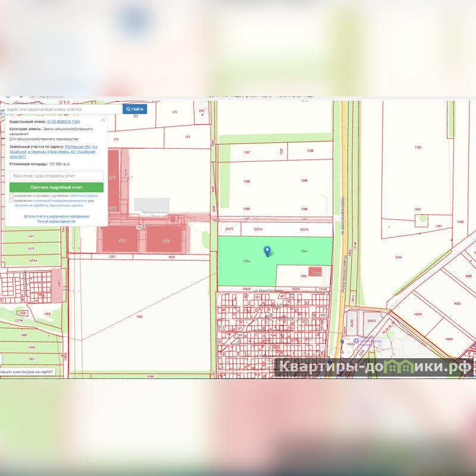The height and width of the screenshot is (476, 476).
Task: Tick the privacy policy consent checkbox
Action: click(x=12, y=201)
